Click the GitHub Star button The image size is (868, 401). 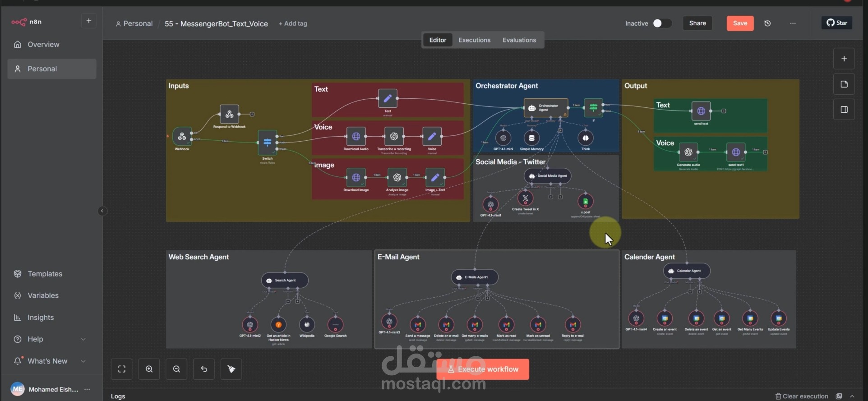837,23
